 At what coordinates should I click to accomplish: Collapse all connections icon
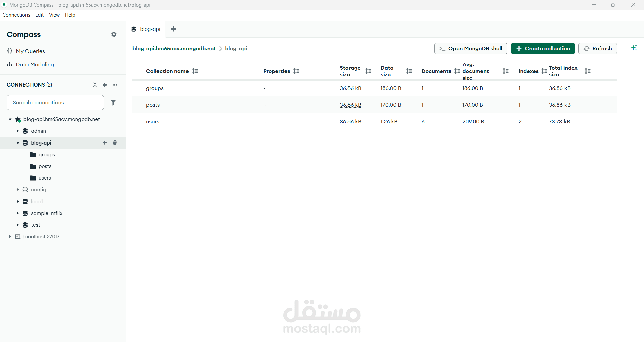click(x=95, y=85)
